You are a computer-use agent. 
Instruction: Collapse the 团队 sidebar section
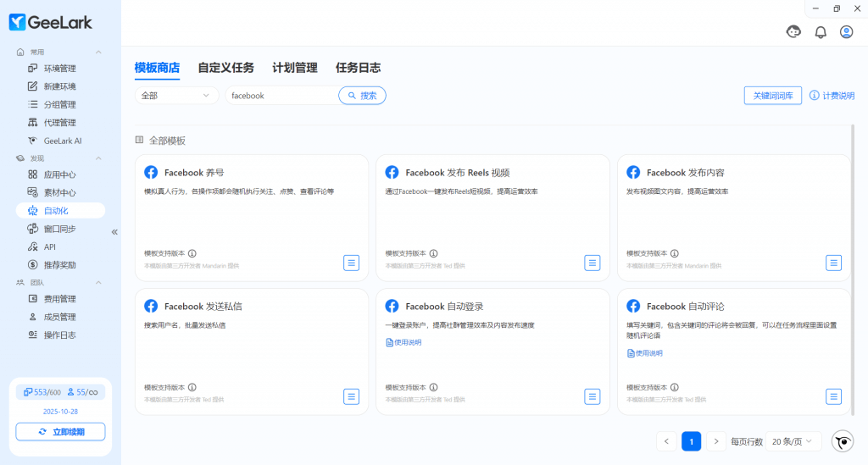tap(98, 282)
